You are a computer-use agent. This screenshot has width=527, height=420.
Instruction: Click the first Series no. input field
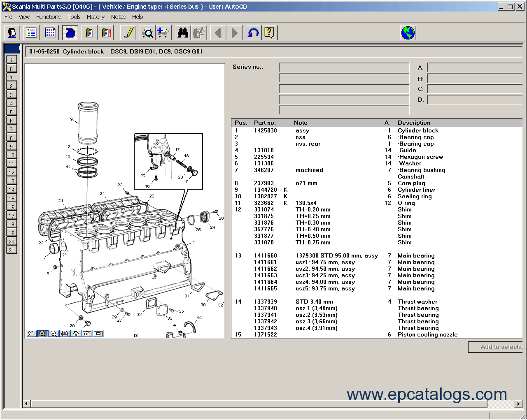pyautogui.click(x=344, y=67)
